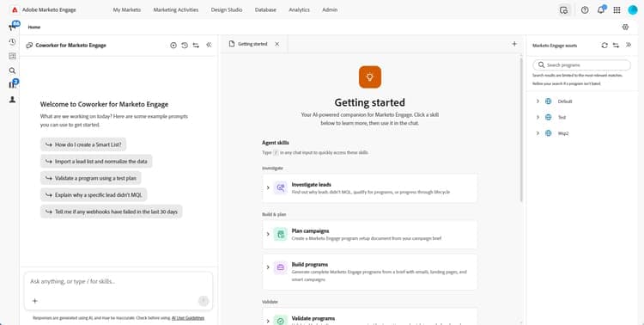
Task: Open the recent history clock in left sidebar
Action: coord(12,42)
